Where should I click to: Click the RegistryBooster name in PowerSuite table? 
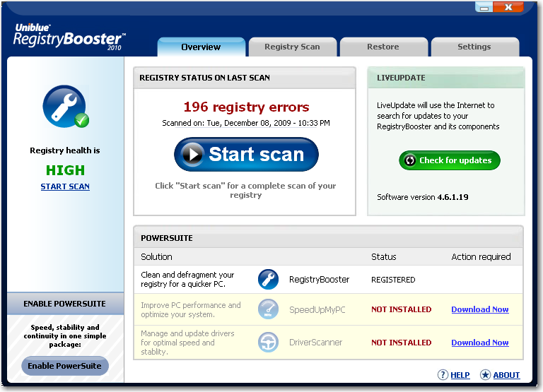coord(320,280)
